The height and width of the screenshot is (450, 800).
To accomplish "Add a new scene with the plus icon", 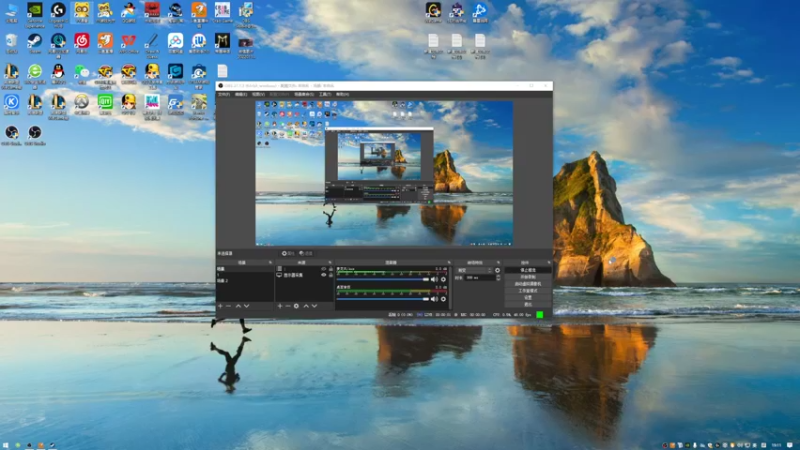I will [x=220, y=306].
